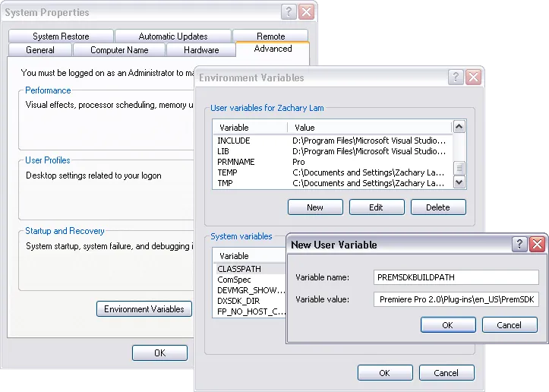The image size is (549, 392).
Task: Click the help icon in System Properties
Action: click(x=289, y=12)
